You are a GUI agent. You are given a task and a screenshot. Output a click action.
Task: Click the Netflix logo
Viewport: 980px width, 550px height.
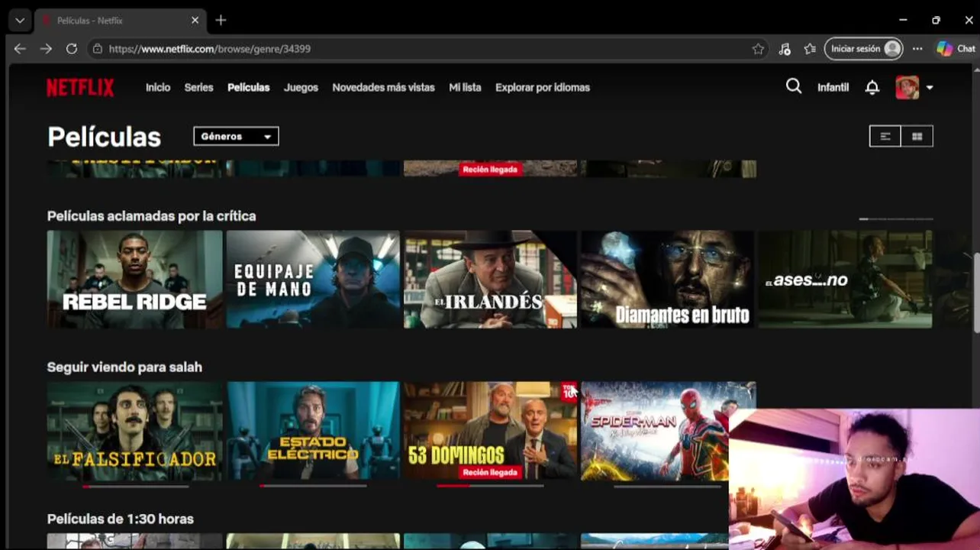tap(80, 88)
